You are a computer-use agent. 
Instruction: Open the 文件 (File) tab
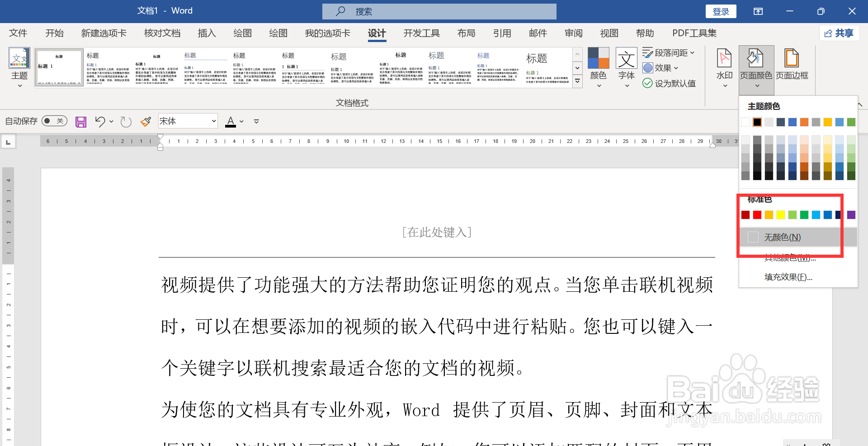tap(18, 33)
